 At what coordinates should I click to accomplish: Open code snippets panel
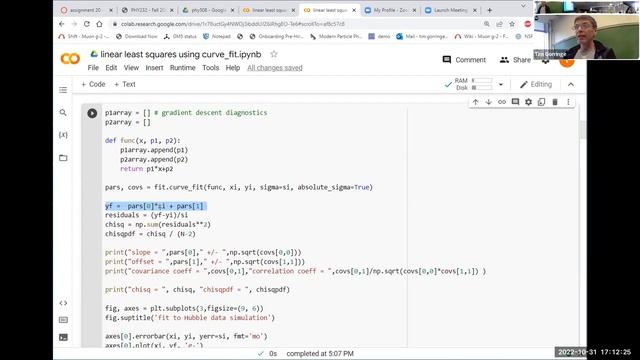(63, 303)
